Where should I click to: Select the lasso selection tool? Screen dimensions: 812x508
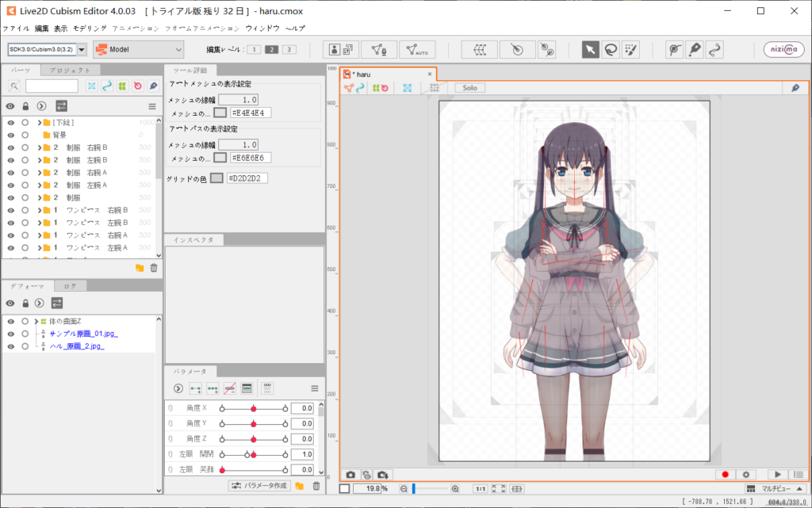(x=611, y=50)
